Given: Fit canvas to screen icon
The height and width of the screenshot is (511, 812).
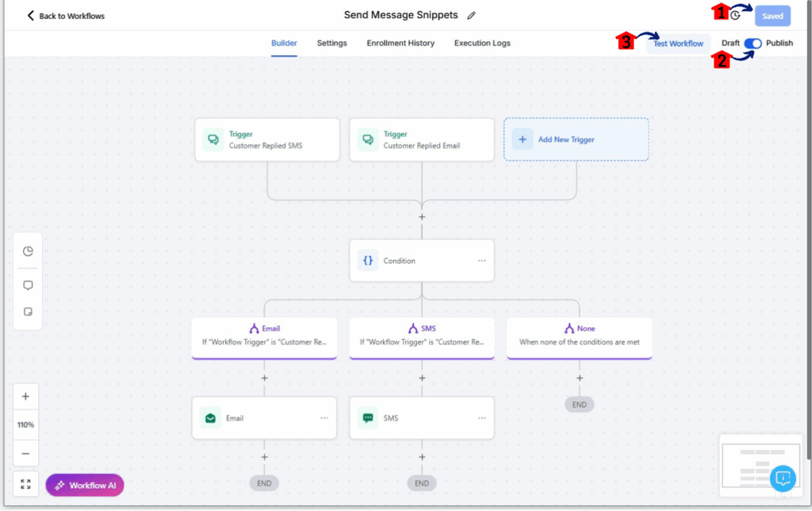Looking at the screenshot, I should coord(25,484).
